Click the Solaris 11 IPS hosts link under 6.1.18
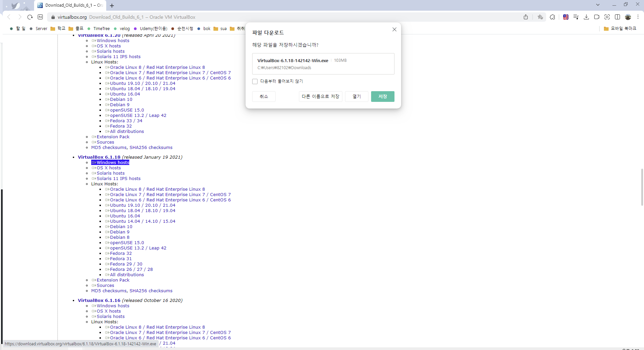 (x=119, y=179)
